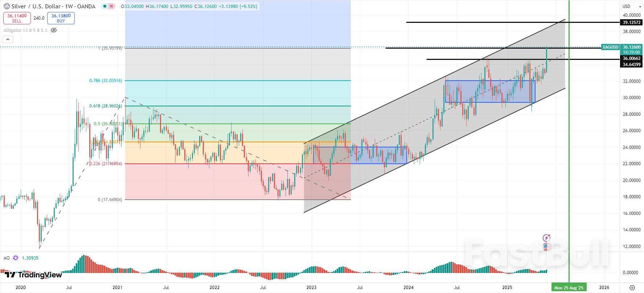Click the 0.618 Fibonacci level label

point(106,106)
